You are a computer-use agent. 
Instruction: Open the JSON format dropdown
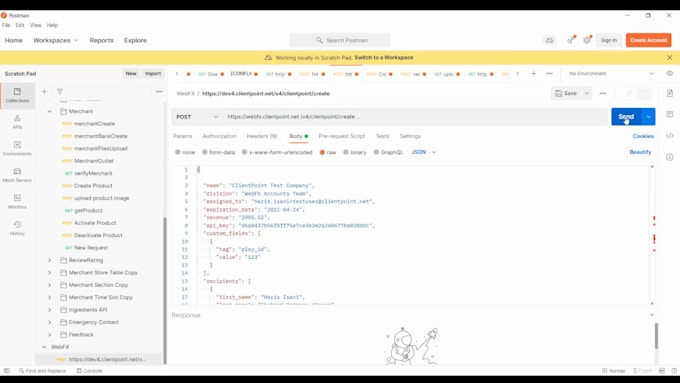coord(424,152)
